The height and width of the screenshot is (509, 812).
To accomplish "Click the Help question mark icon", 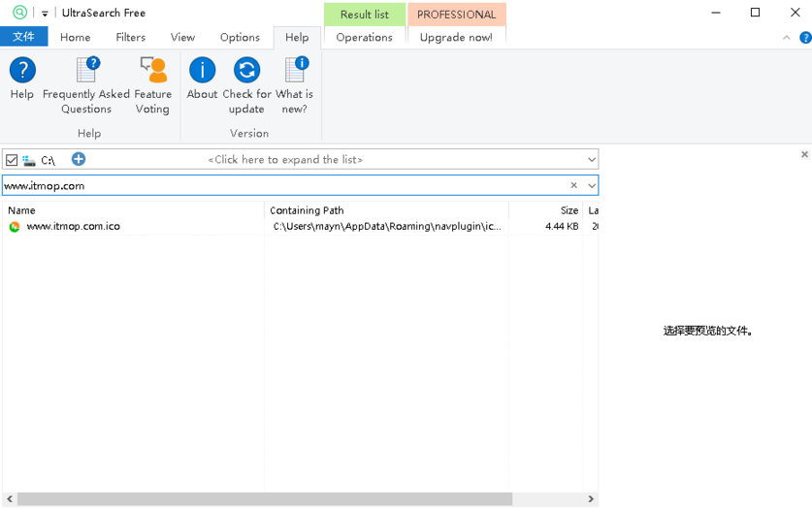I will coord(21,71).
